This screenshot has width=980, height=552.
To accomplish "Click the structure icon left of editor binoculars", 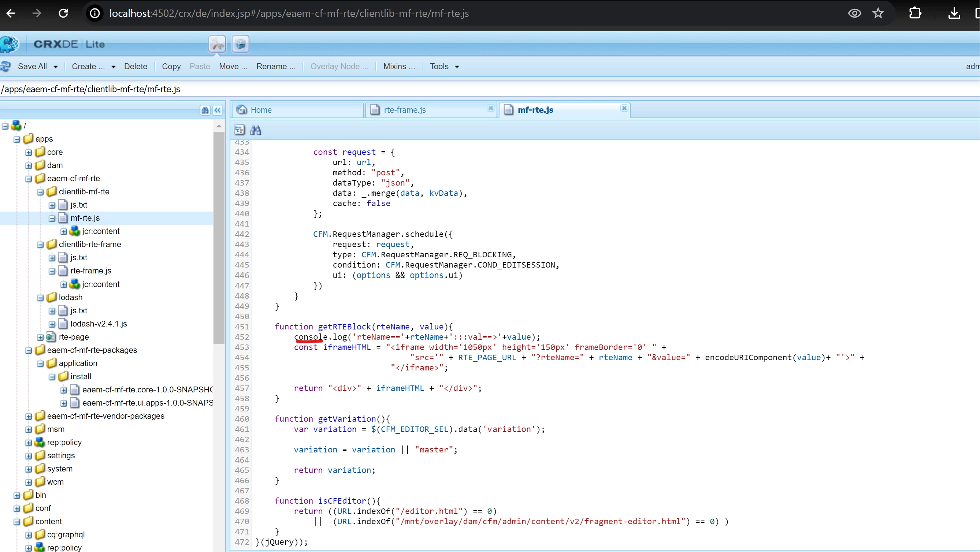I will (x=239, y=130).
